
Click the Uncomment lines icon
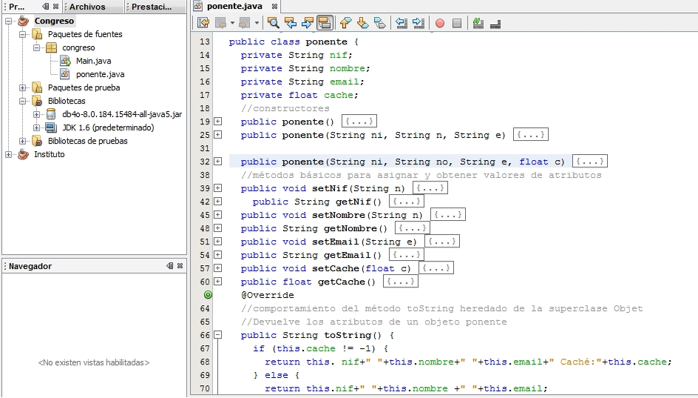point(495,24)
